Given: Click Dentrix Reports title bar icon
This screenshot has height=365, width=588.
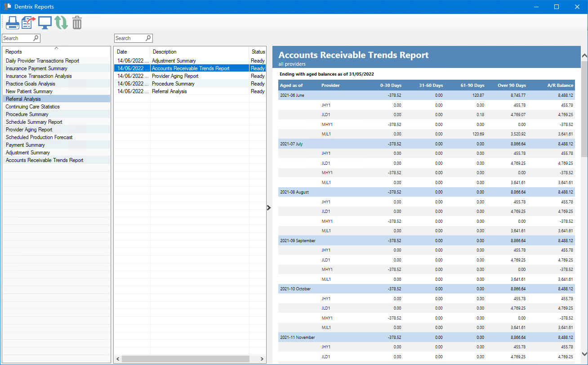Looking at the screenshot, I should tap(7, 7).
